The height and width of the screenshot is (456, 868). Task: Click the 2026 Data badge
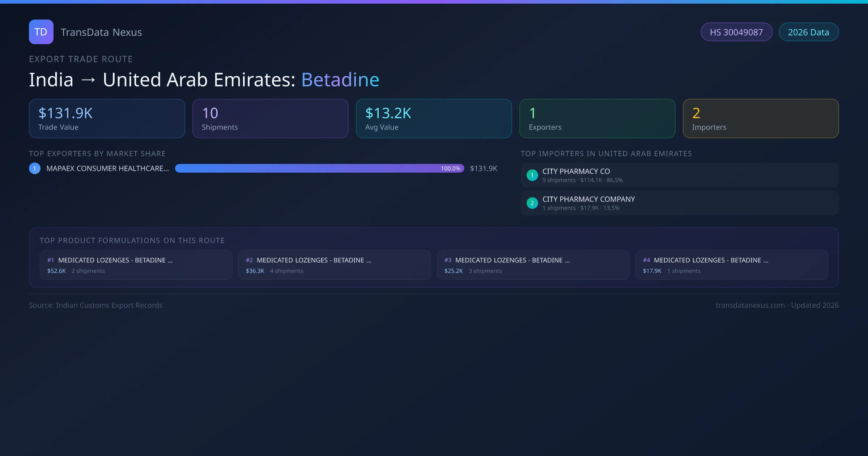coord(808,32)
